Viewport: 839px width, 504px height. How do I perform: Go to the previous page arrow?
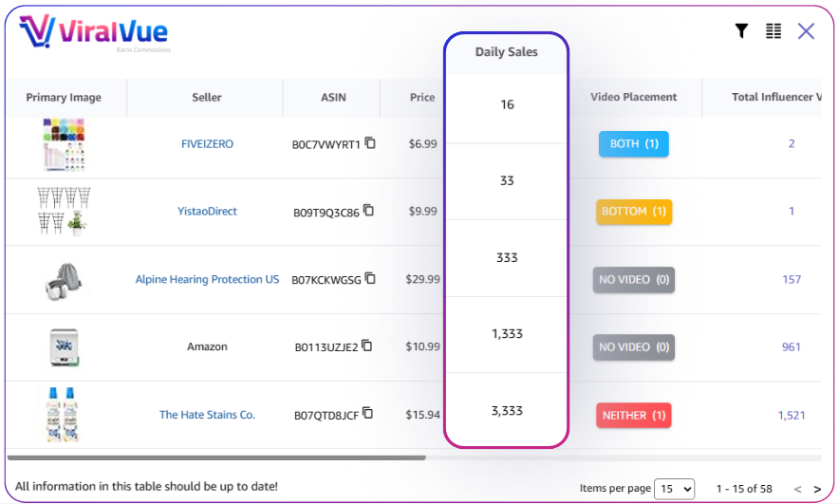pyautogui.click(x=798, y=489)
